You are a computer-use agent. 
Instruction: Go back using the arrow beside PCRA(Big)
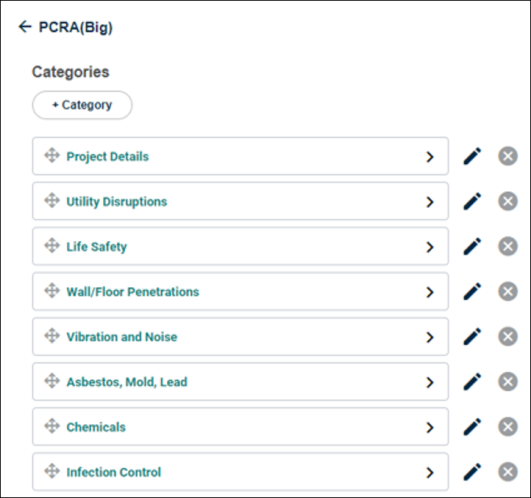25,26
